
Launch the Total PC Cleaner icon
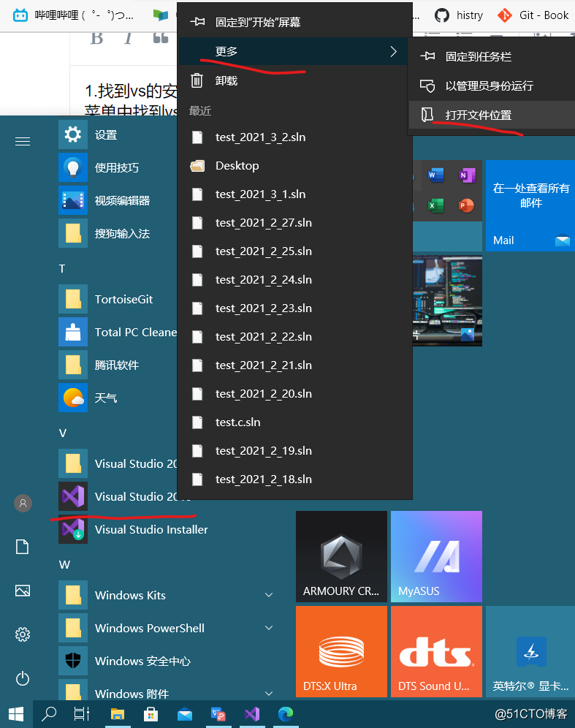click(73, 332)
